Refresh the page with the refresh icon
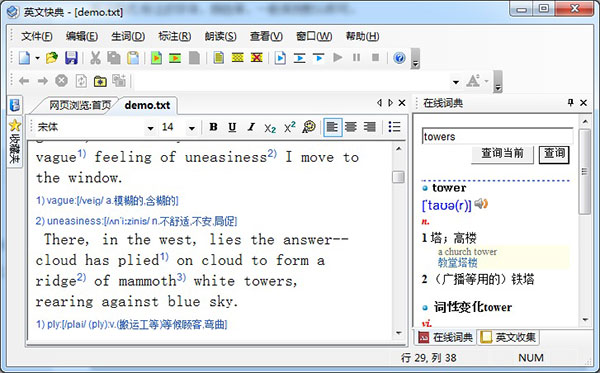Screen dimensions: 600x373 (81, 81)
